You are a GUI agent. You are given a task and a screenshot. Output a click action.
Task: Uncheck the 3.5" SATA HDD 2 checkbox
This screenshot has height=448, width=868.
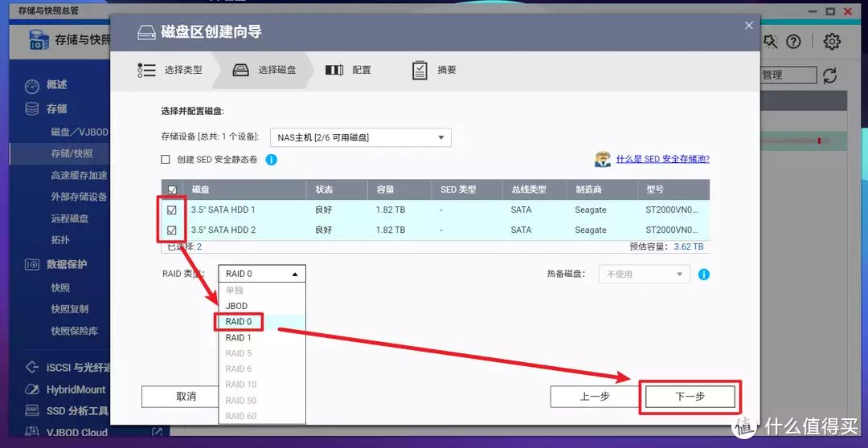[x=172, y=230]
